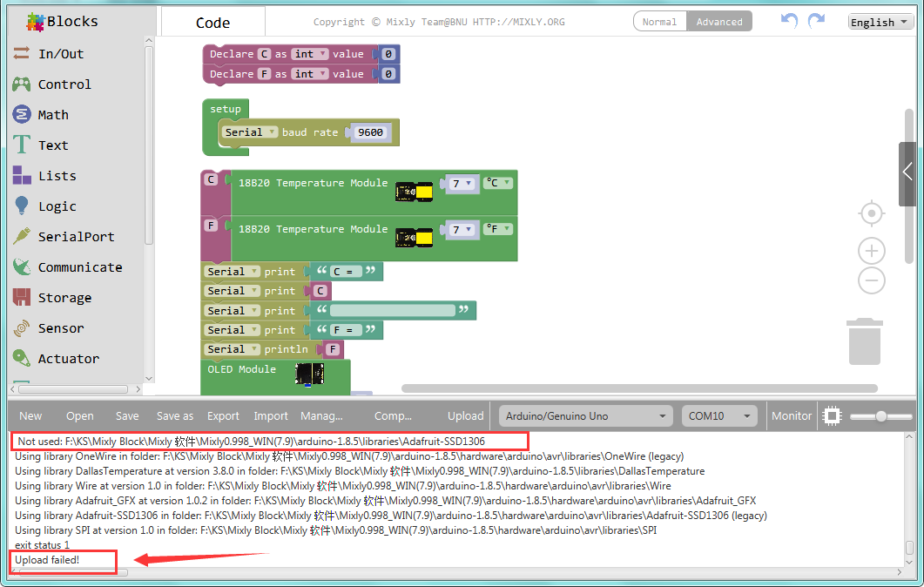The width and height of the screenshot is (924, 587).
Task: Click the Comp... compile button
Action: pyautogui.click(x=393, y=416)
